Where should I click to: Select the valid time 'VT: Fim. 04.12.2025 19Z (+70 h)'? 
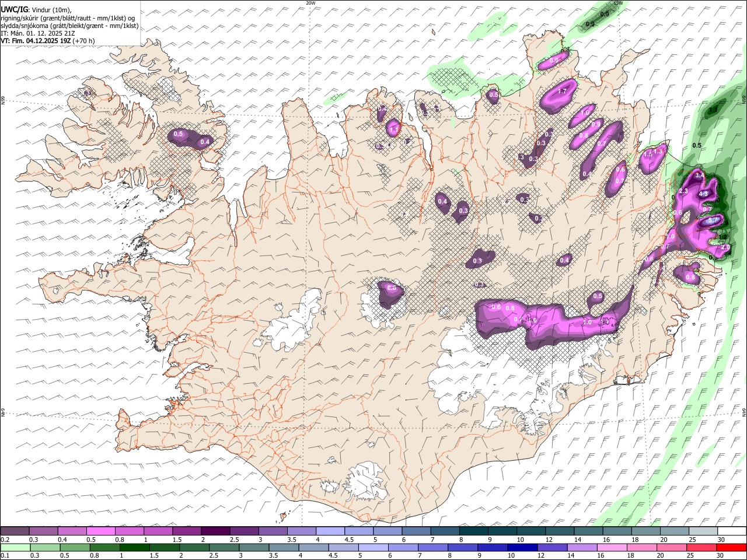(47, 41)
